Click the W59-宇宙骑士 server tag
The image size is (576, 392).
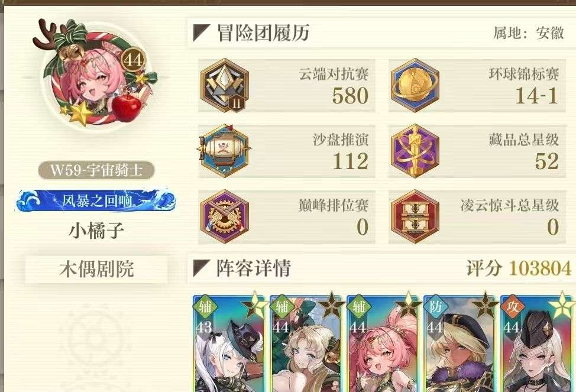coord(96,170)
